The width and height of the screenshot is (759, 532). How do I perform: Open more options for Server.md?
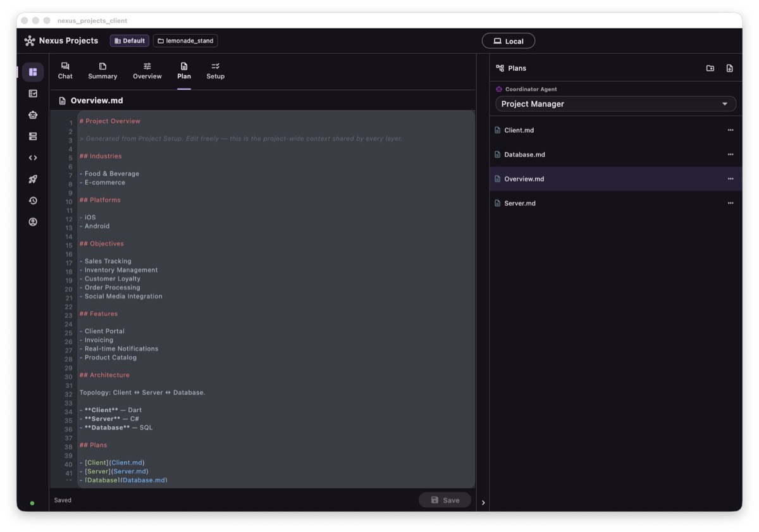pos(731,203)
